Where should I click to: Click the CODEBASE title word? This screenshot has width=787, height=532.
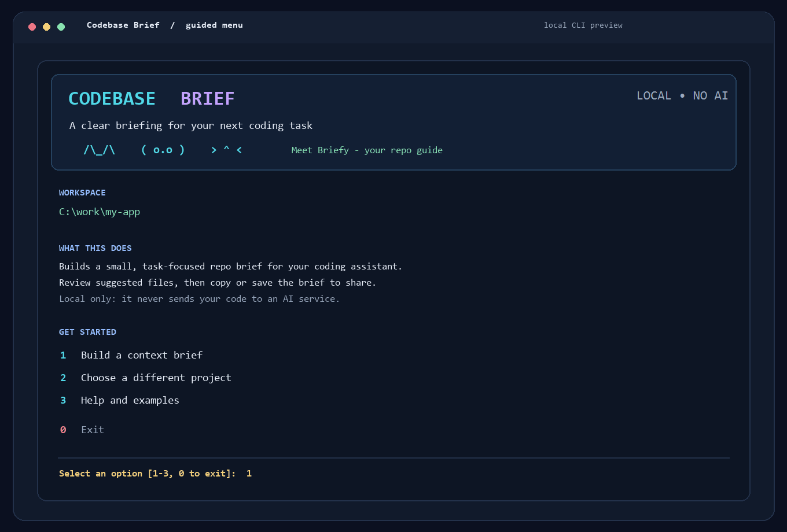pyautogui.click(x=112, y=99)
